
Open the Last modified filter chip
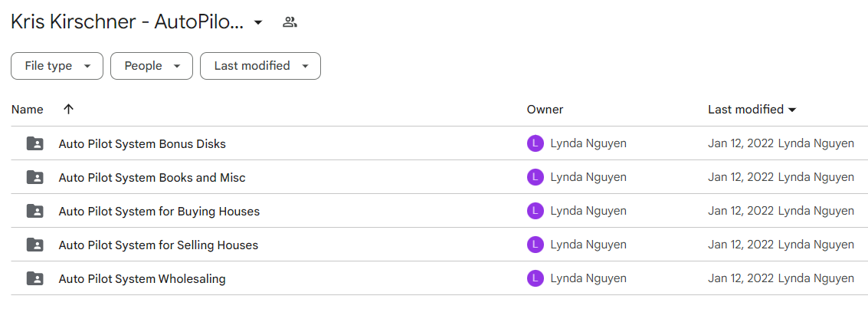260,66
